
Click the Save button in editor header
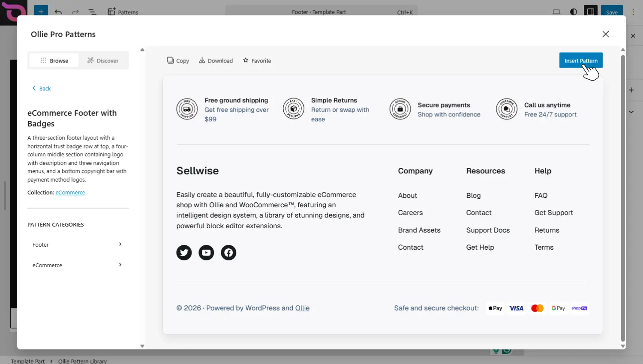[x=612, y=12]
